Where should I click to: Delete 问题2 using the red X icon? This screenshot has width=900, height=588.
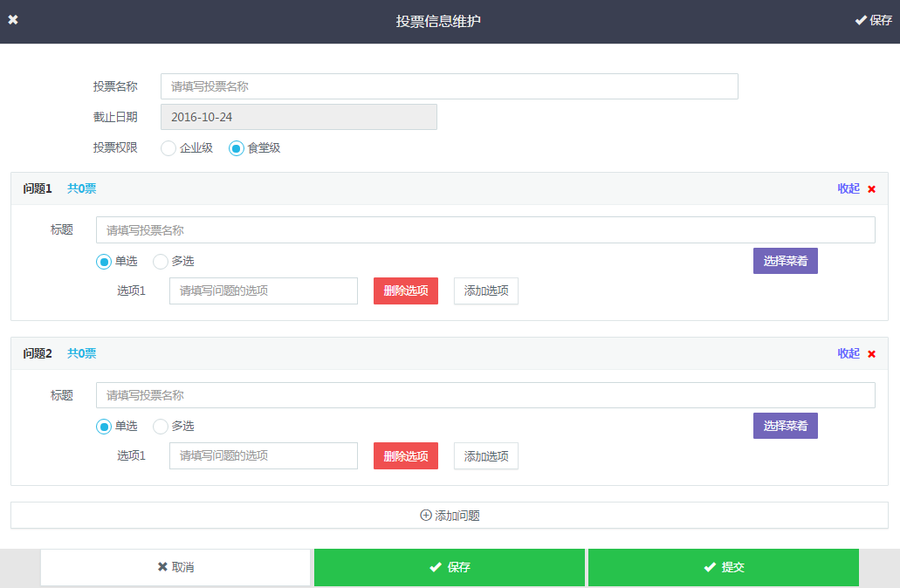click(871, 354)
